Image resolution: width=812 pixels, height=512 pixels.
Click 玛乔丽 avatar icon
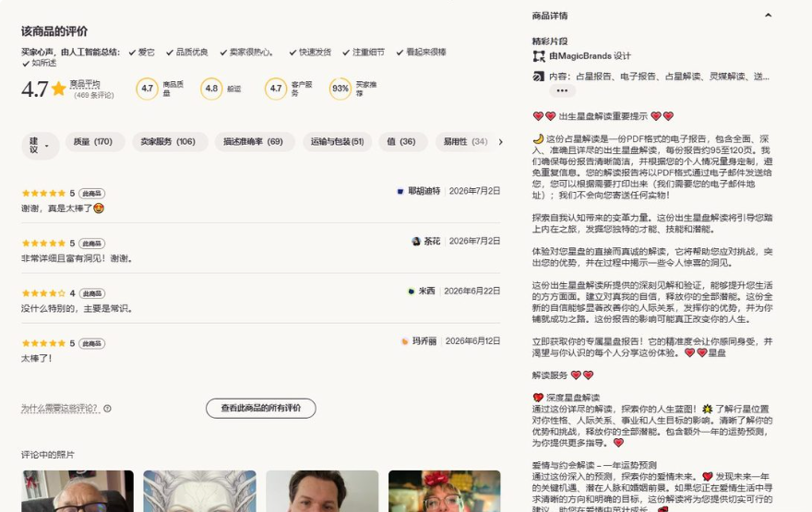[x=405, y=341]
